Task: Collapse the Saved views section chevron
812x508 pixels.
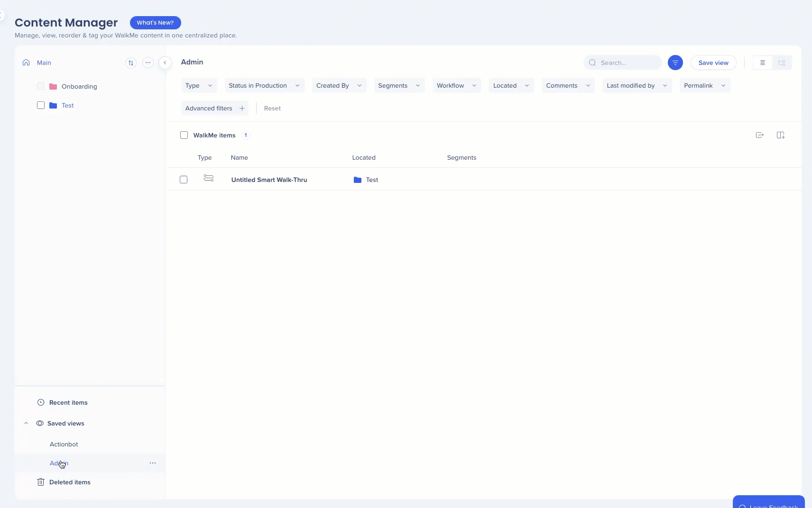Action: click(26, 423)
